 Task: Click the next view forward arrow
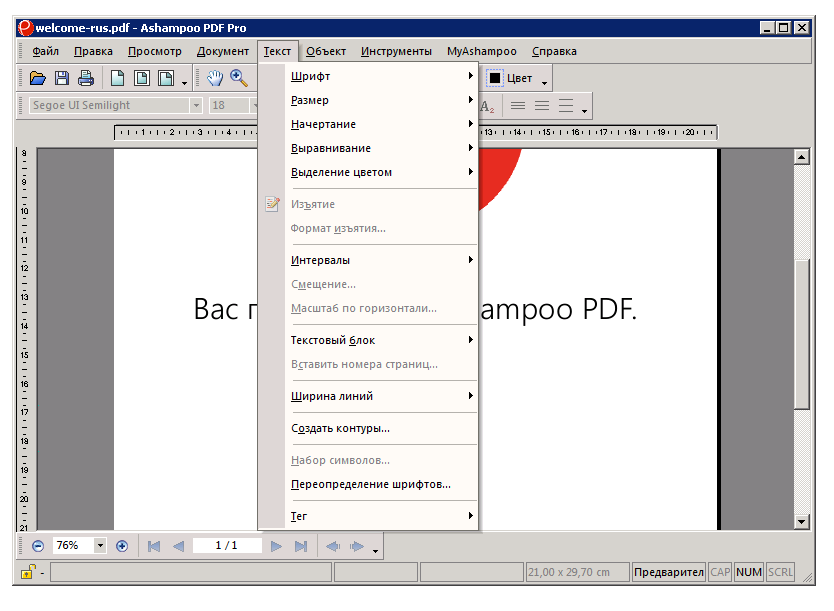[357, 546]
